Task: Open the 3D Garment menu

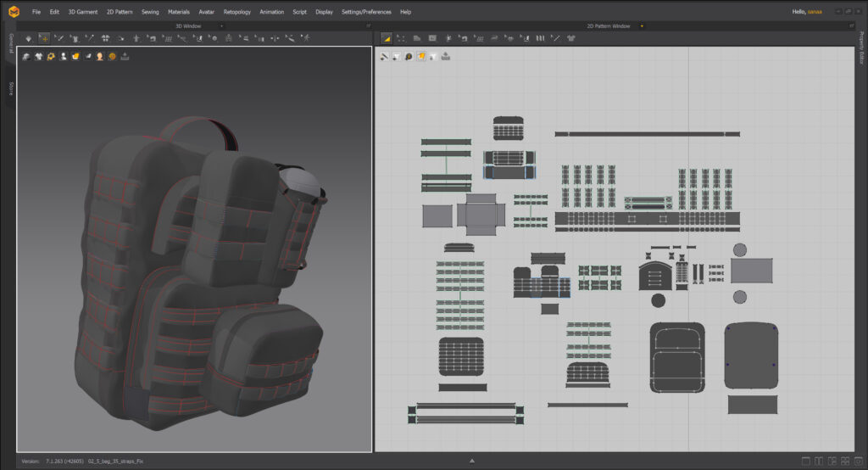Action: coord(82,12)
